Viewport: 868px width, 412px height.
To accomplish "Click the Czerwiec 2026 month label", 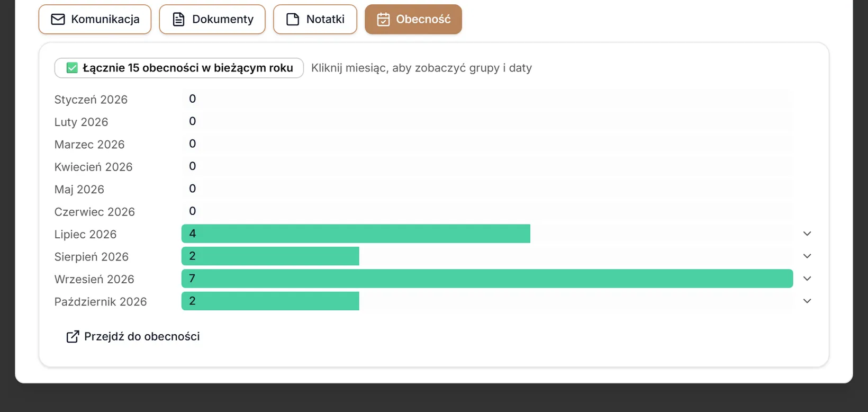I will tap(95, 212).
